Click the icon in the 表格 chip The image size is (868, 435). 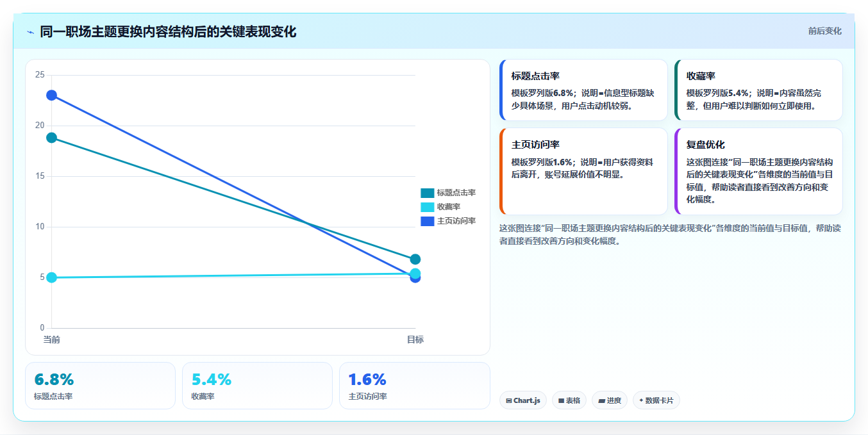(x=561, y=401)
